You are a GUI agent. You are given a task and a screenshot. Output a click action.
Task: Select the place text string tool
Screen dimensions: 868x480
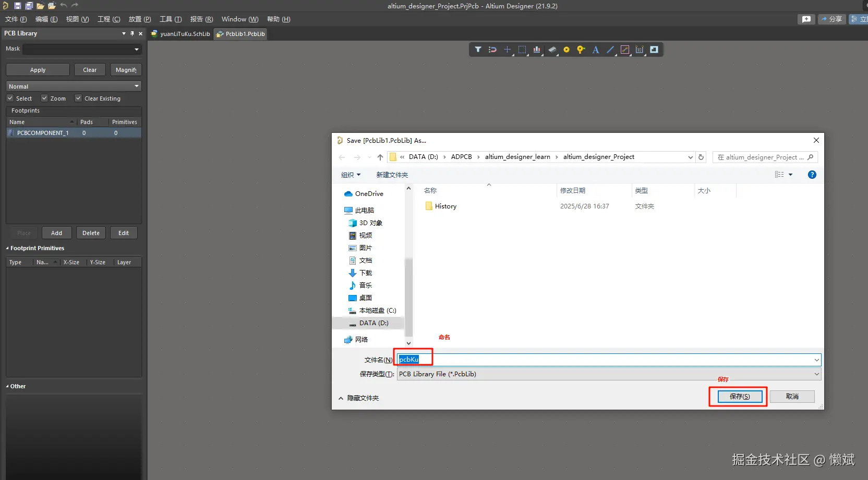[x=596, y=50]
